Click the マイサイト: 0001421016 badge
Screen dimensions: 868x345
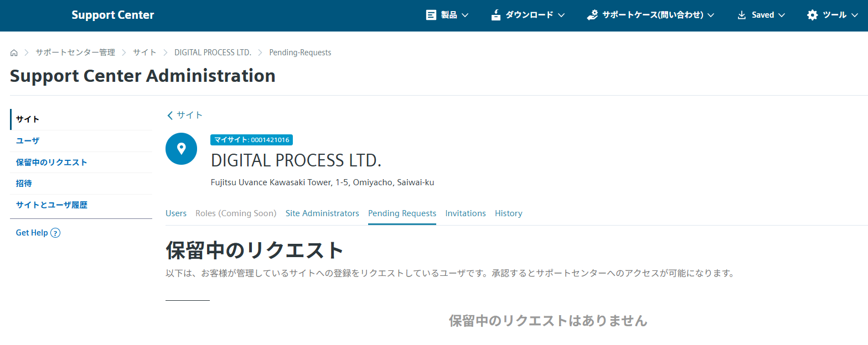click(251, 140)
